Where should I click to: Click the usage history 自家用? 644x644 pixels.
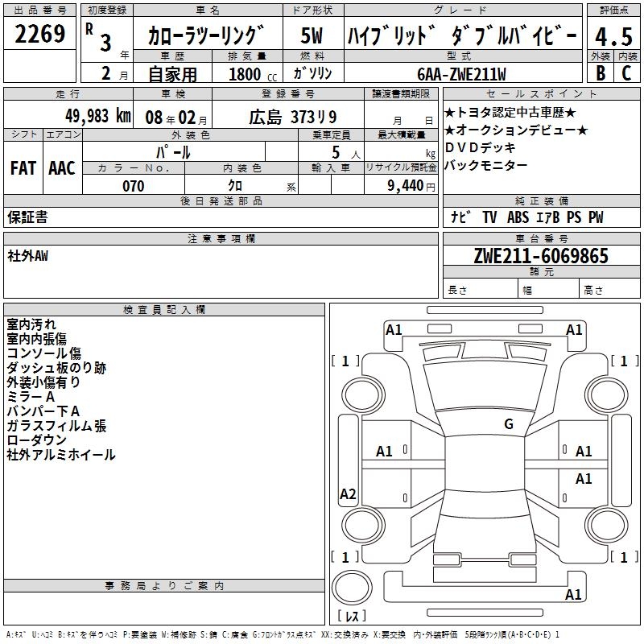coord(172,74)
